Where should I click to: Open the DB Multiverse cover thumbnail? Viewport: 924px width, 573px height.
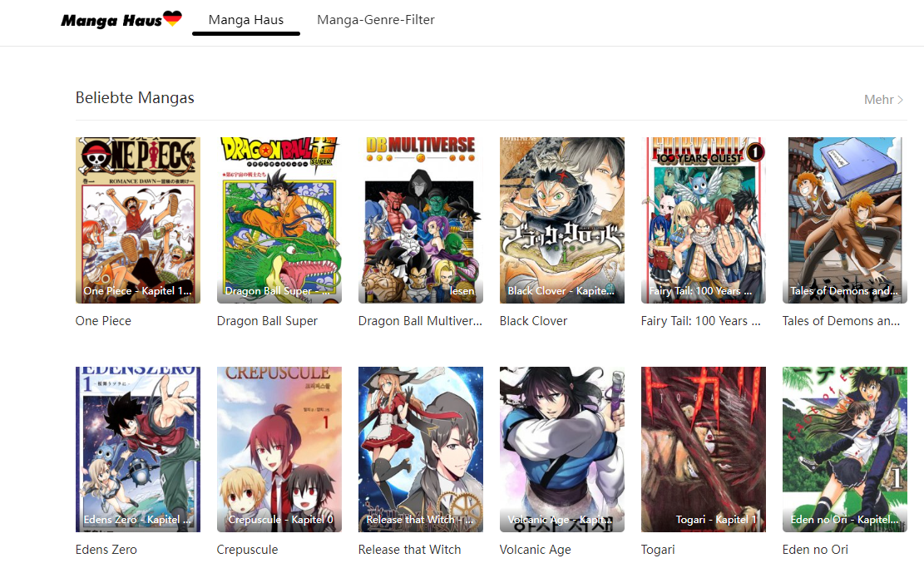tap(421, 220)
